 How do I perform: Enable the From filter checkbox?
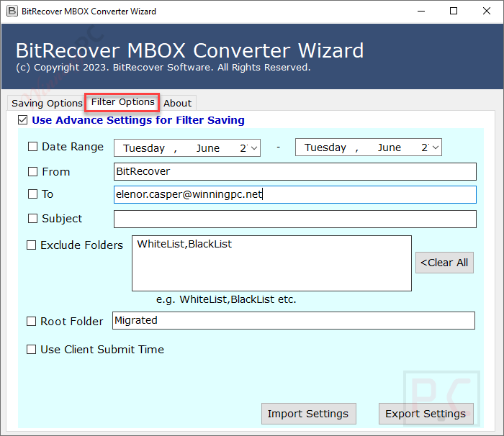coord(32,171)
